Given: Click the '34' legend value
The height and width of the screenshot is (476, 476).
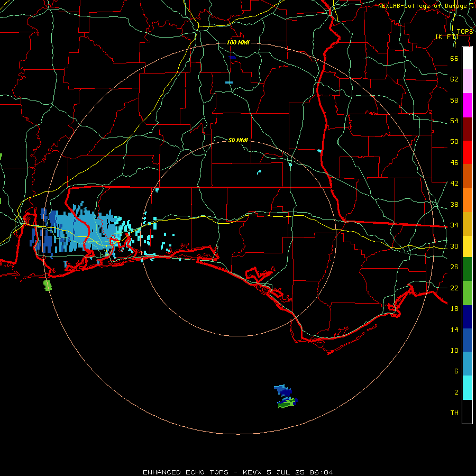Looking at the screenshot, I should click(x=454, y=225).
